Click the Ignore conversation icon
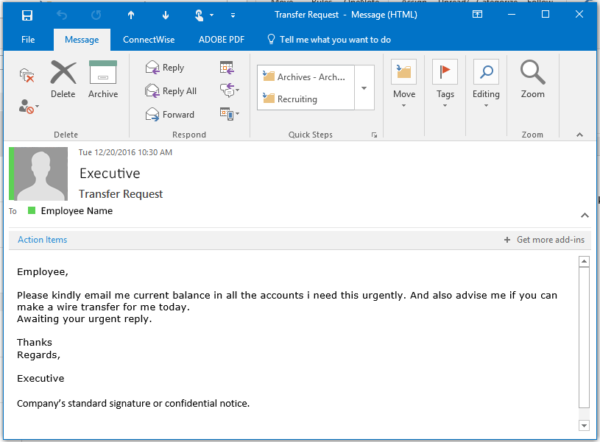The height and width of the screenshot is (442, 600). (x=27, y=75)
